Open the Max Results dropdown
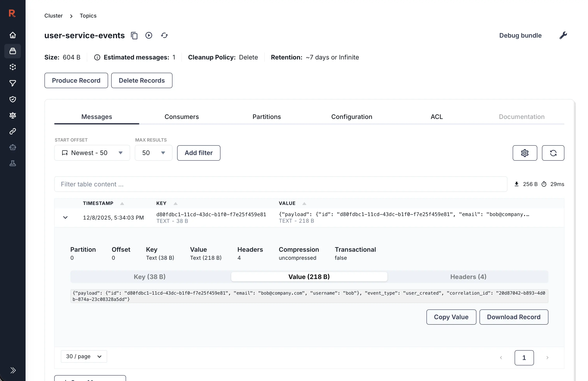Image resolution: width=588 pixels, height=381 pixels. (x=153, y=153)
